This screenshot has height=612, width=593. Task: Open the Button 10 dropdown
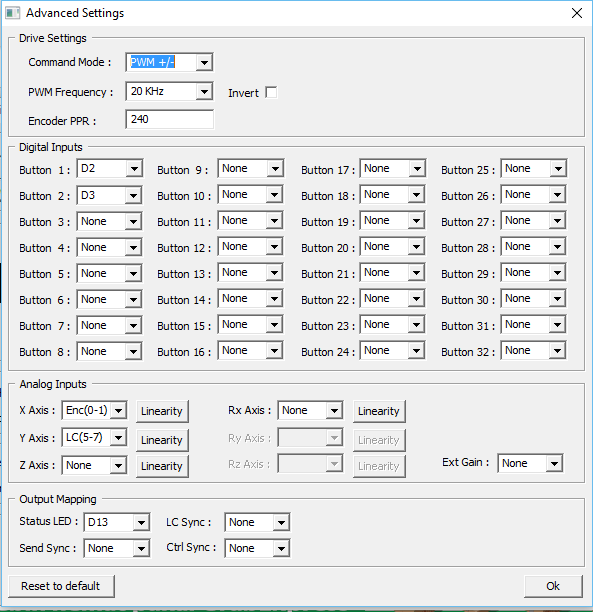pos(251,194)
